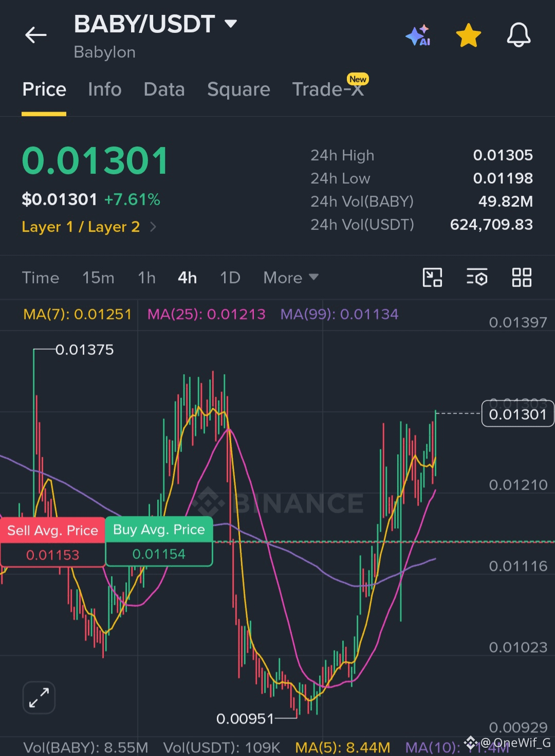
Task: Switch to the Info tab
Action: click(105, 89)
